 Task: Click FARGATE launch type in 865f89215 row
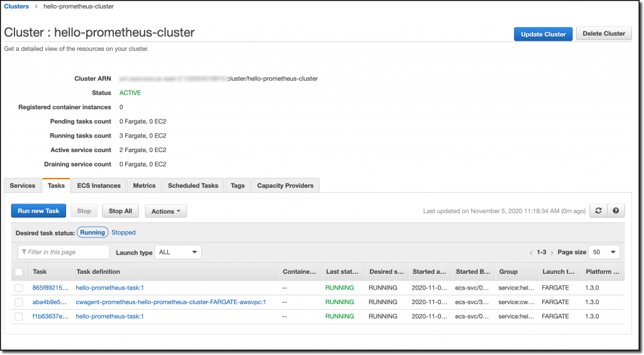click(555, 288)
